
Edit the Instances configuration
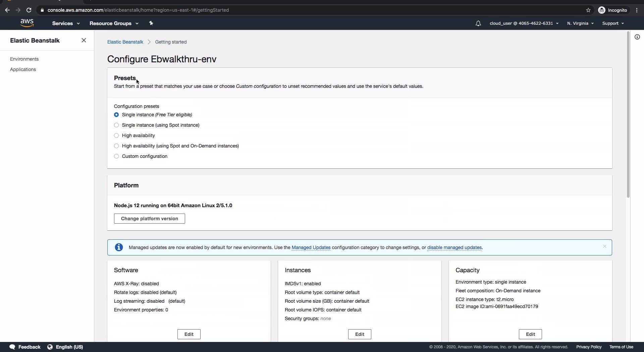[x=360, y=334]
